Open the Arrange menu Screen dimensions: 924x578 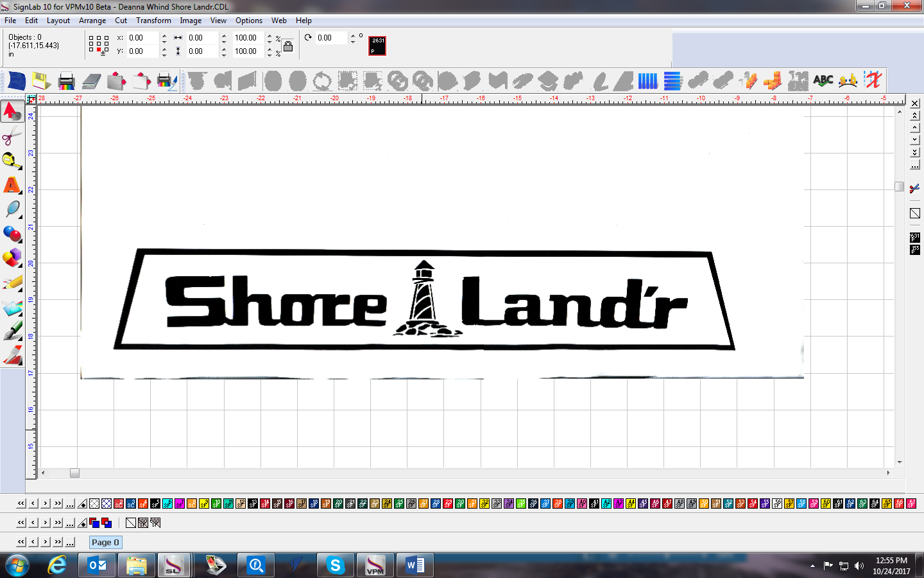[92, 21]
